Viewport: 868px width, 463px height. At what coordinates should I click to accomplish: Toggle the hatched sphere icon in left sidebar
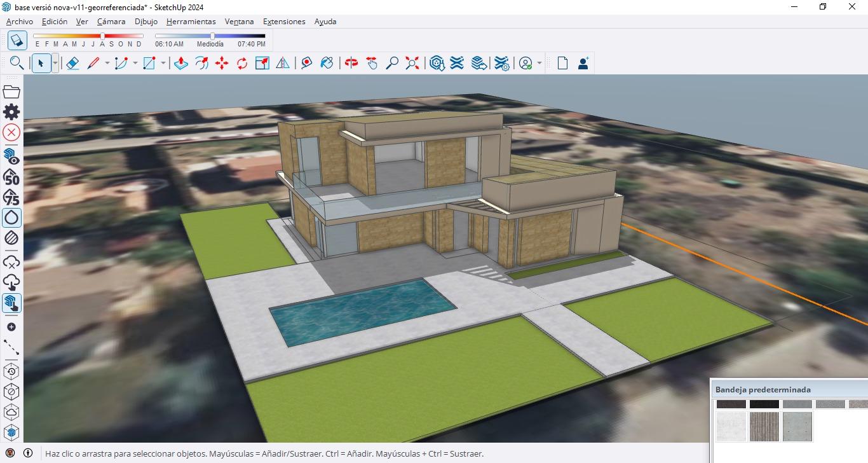pos(11,238)
